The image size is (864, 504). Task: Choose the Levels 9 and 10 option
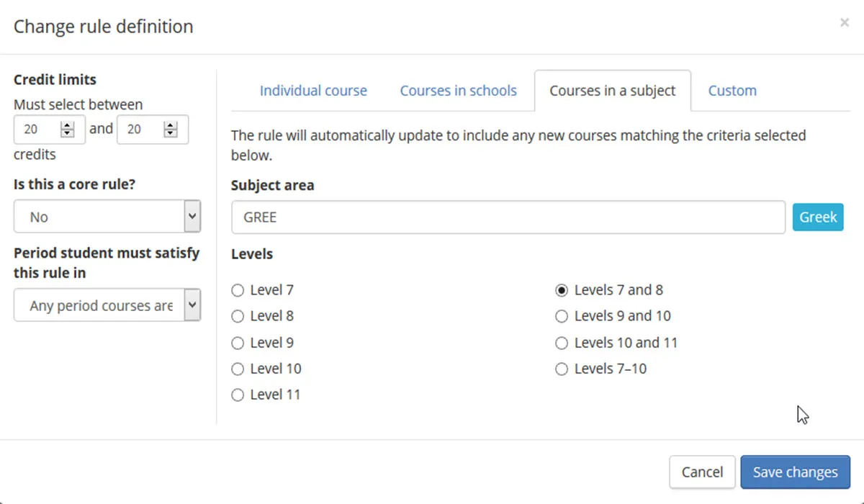point(562,317)
